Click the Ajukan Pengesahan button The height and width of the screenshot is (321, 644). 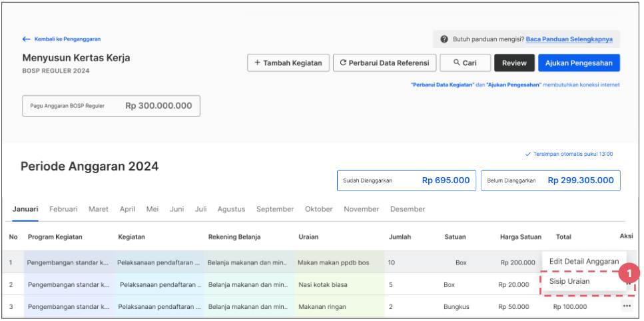click(579, 63)
